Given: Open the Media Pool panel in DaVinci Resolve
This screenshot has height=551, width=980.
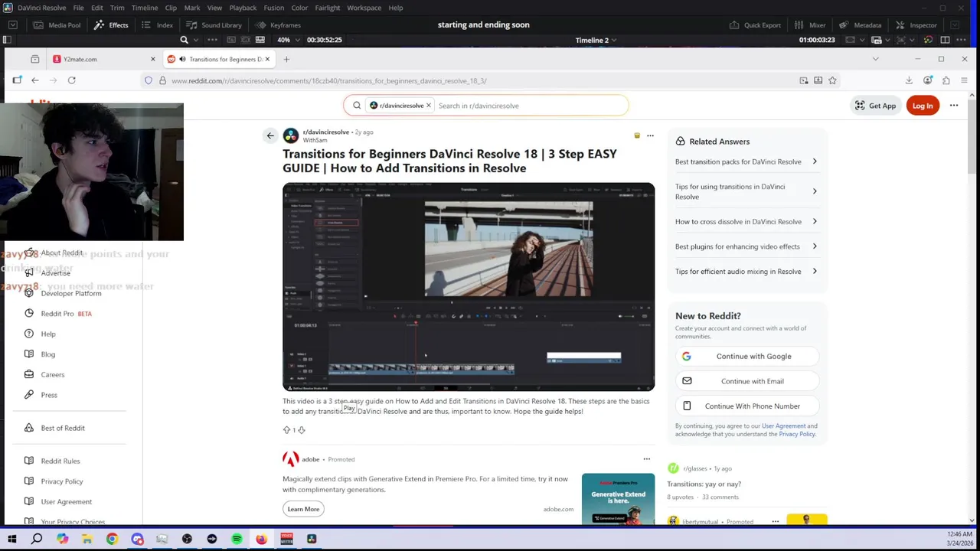Looking at the screenshot, I should [x=57, y=24].
